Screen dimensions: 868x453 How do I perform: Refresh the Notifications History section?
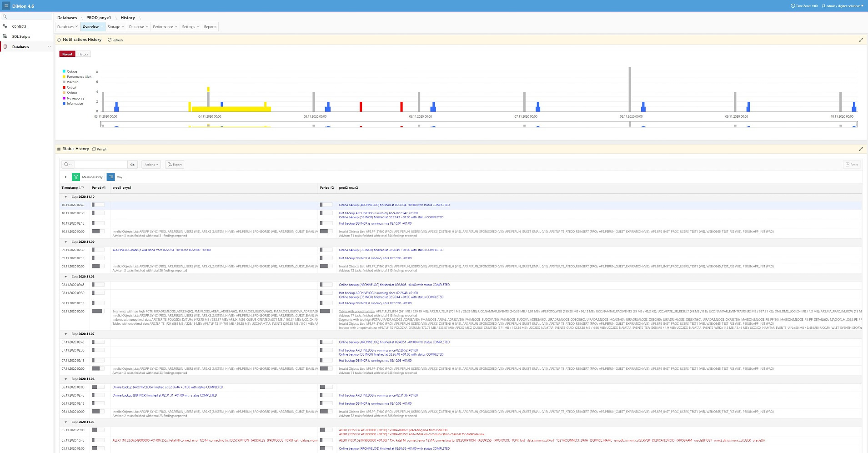[115, 40]
